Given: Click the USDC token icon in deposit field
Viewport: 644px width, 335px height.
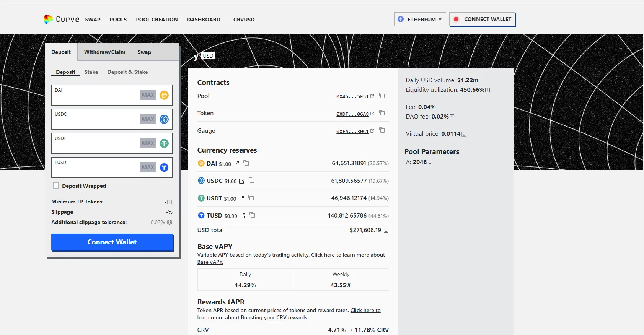Looking at the screenshot, I should tap(164, 119).
